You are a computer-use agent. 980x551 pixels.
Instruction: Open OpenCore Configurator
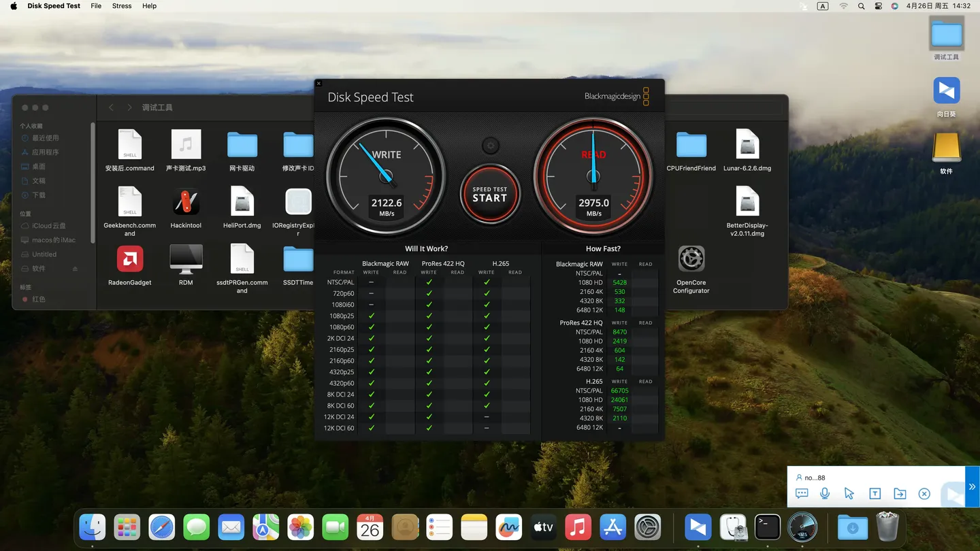691,258
